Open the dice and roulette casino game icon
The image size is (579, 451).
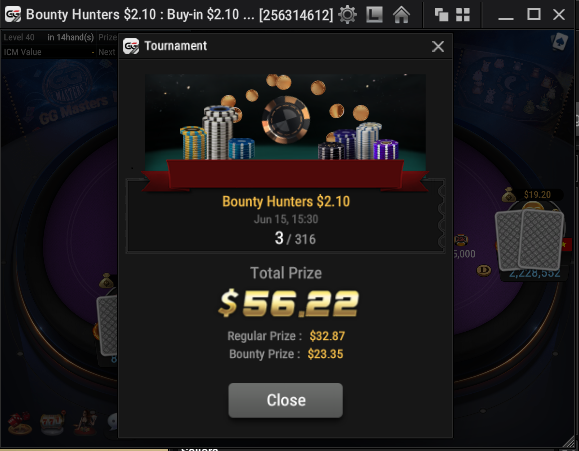click(x=20, y=423)
